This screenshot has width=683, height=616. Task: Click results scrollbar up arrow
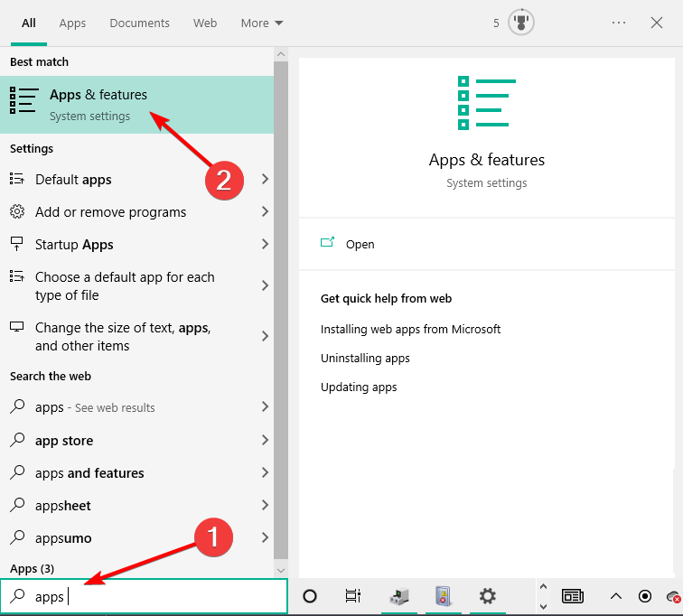281,54
